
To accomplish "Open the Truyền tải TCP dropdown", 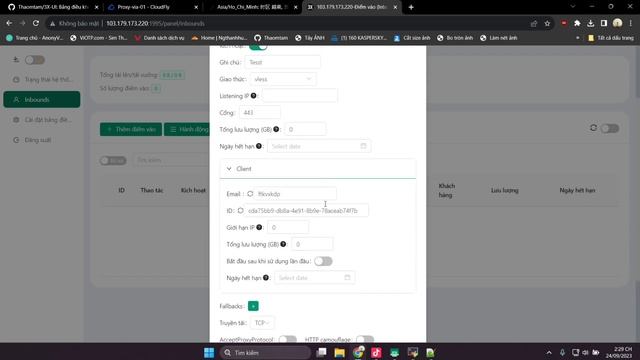I will [x=262, y=322].
